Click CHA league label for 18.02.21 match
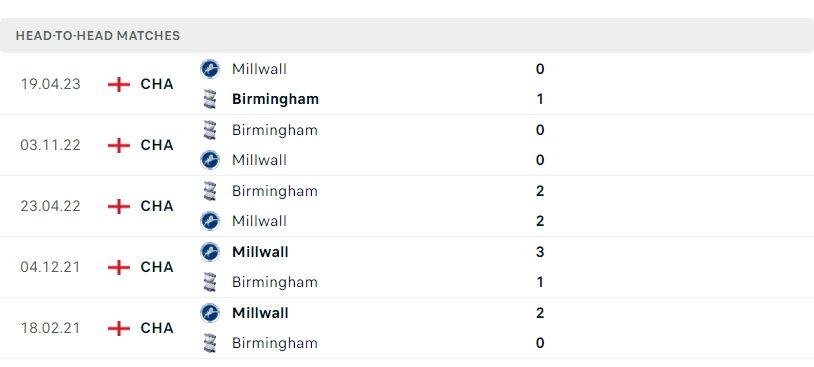 coord(157,329)
